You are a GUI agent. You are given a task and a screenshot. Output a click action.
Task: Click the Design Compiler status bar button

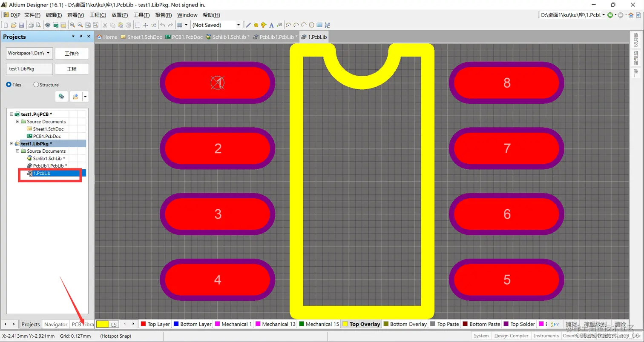pos(511,336)
